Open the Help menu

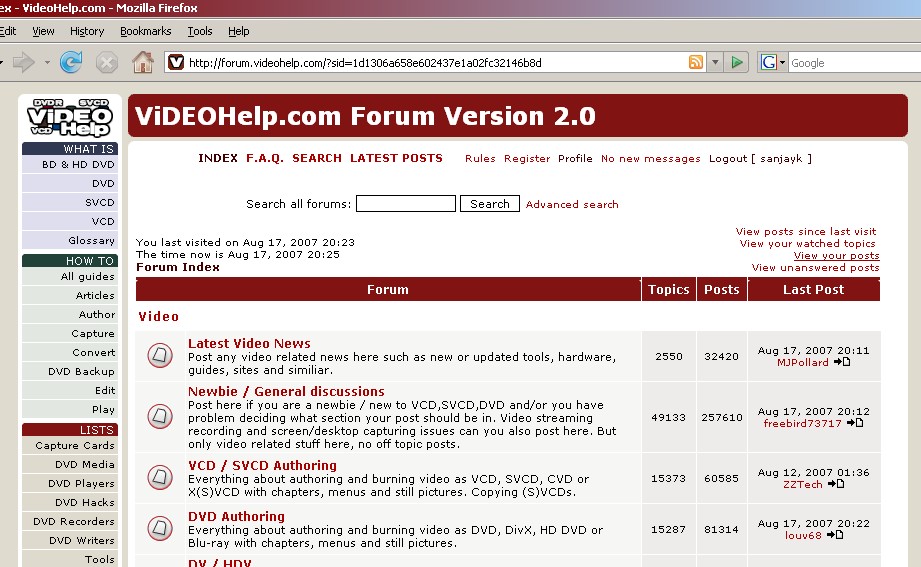point(238,31)
